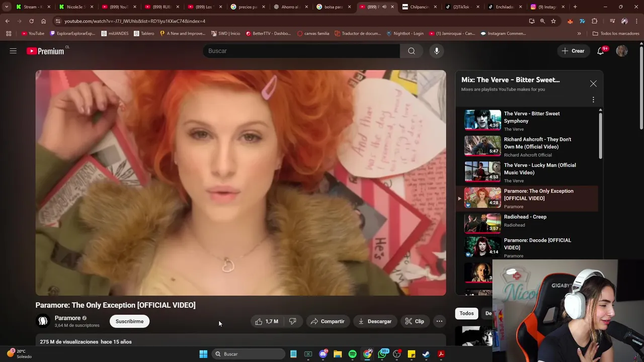Viewport: 644px width, 362px height.
Task: Select Paramore: Decode [OFFICIAL VIDEO] in playlist
Action: 526,247
